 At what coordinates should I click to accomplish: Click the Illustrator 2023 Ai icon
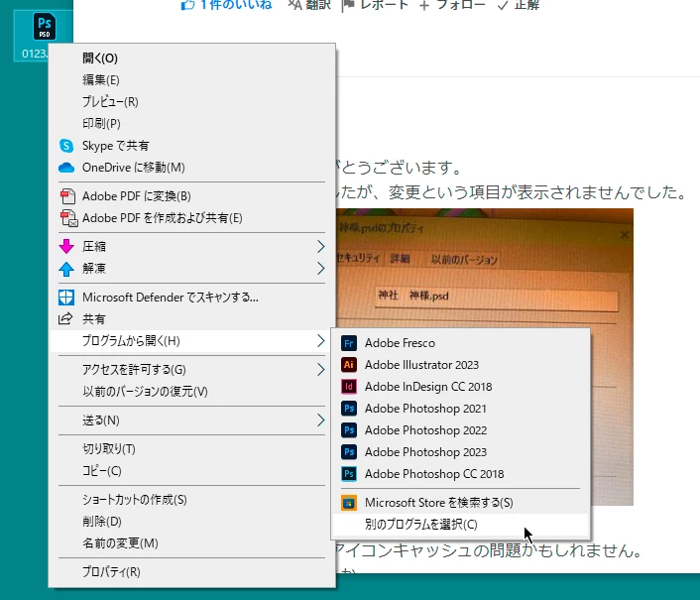349,365
